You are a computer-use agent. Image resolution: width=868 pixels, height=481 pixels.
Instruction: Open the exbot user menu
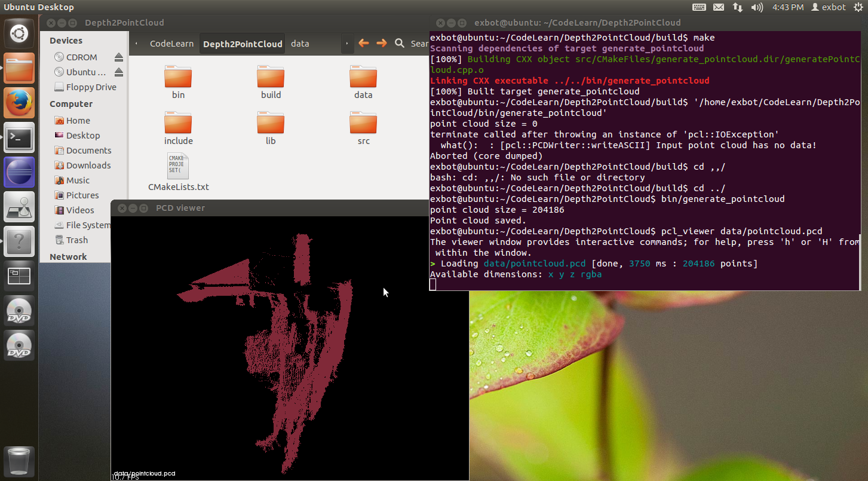pyautogui.click(x=829, y=7)
